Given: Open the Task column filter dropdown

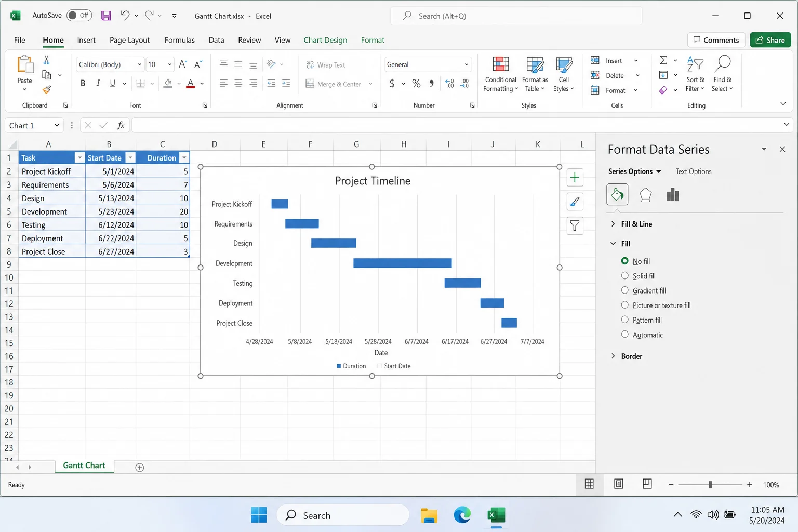Looking at the screenshot, I should coord(79,158).
